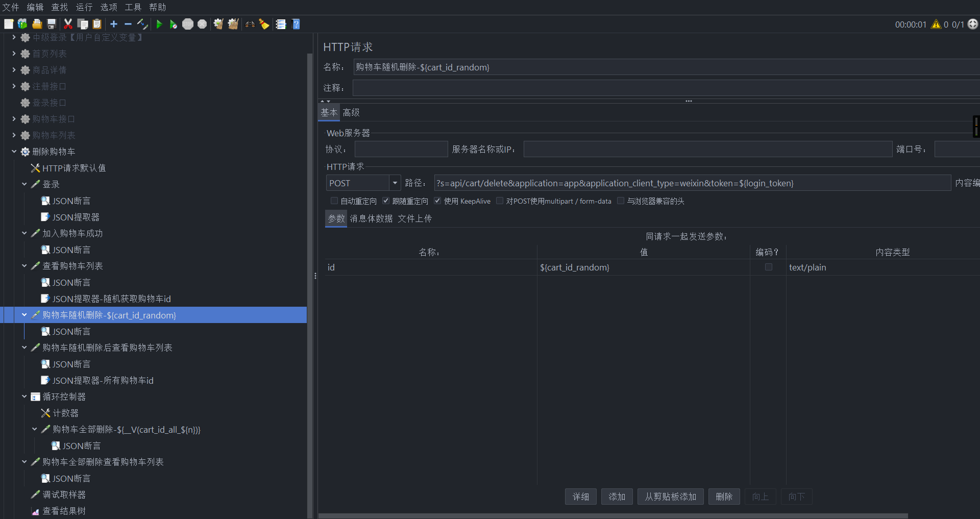Screen dimensions: 980x519
Task: Click the grey Stop sign icon
Action: [188, 24]
